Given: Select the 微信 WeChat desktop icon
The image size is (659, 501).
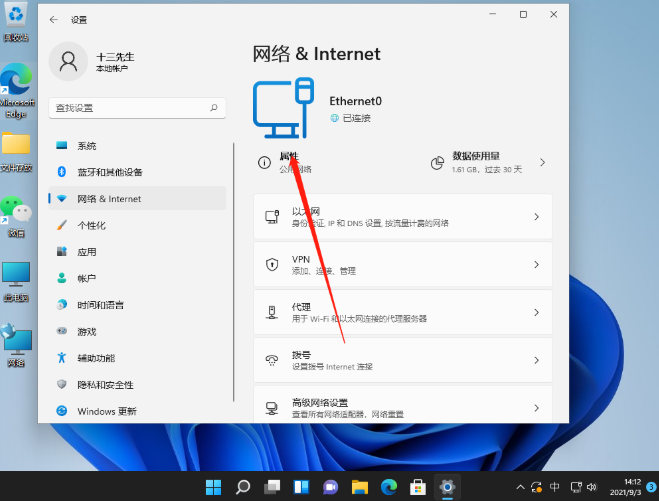Looking at the screenshot, I should pos(16,217).
